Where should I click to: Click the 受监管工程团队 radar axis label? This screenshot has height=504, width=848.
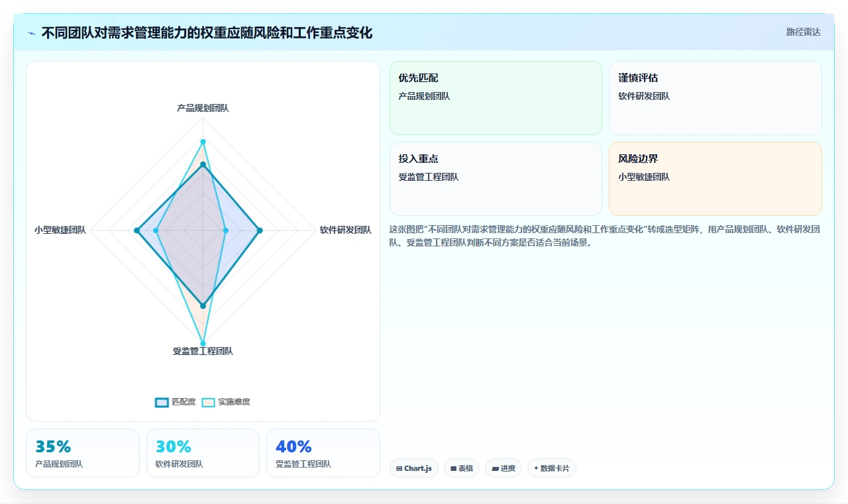tap(203, 351)
